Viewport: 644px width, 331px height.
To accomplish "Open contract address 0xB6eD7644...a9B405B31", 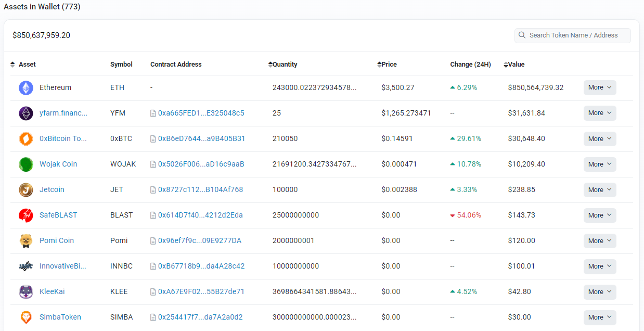I will tap(202, 138).
